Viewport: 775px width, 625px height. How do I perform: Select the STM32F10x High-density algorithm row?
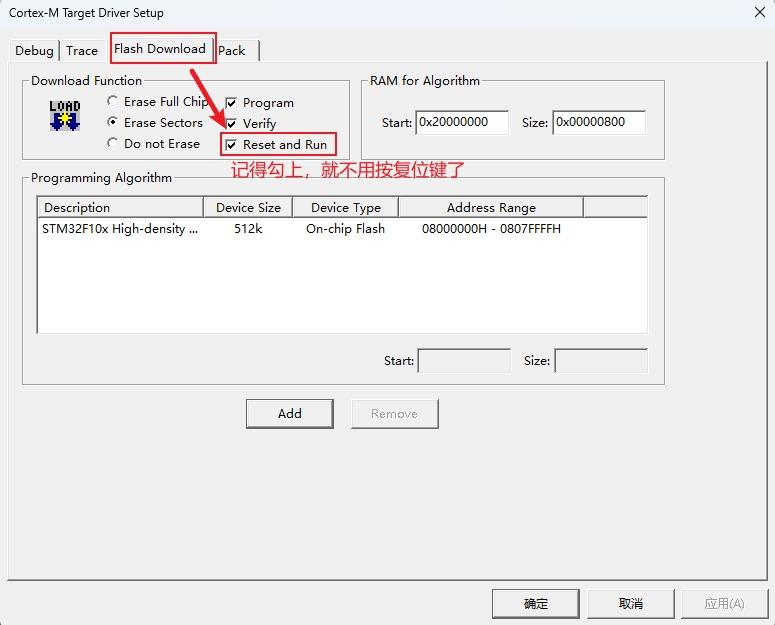click(342, 229)
